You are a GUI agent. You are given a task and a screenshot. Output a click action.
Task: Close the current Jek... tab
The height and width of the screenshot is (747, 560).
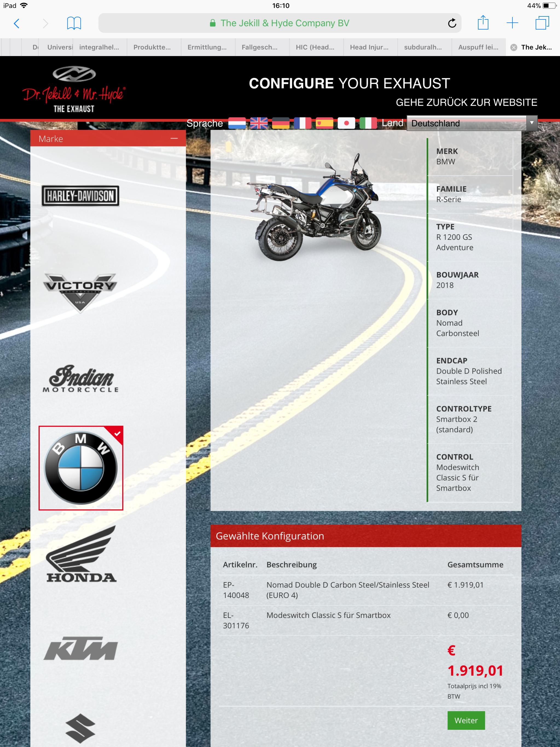(x=514, y=47)
